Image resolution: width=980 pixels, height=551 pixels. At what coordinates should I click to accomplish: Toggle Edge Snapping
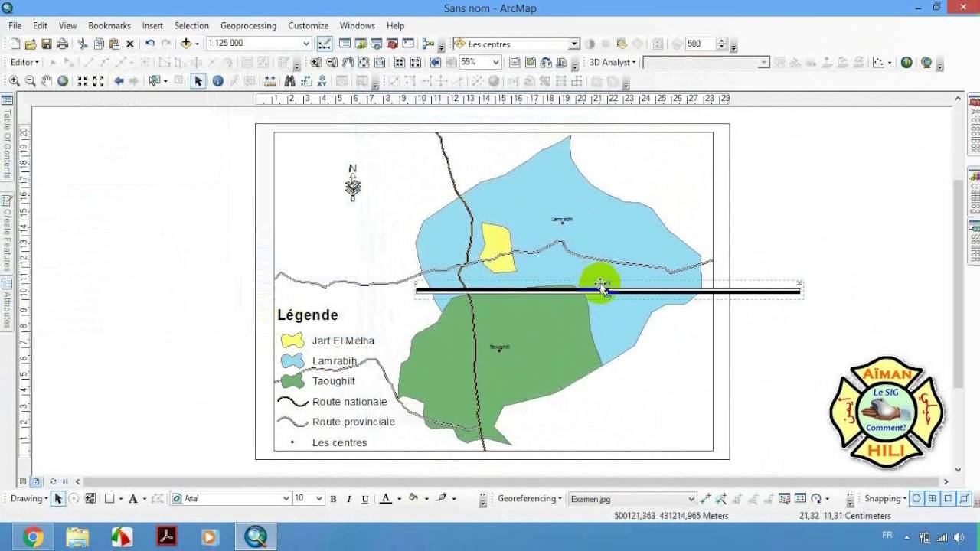pos(963,499)
